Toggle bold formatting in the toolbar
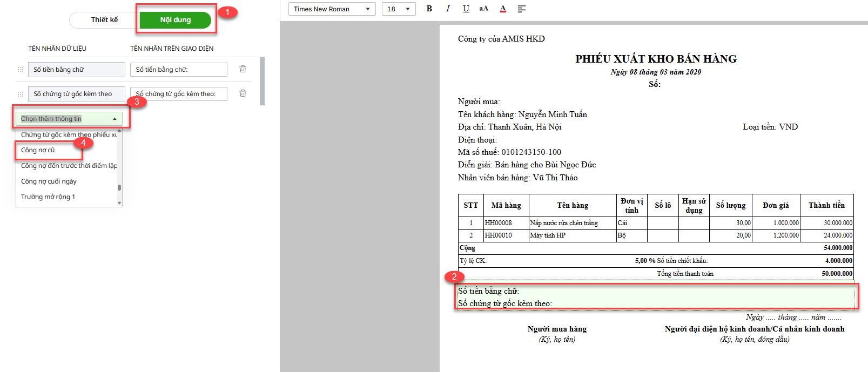This screenshot has width=868, height=372. point(429,9)
